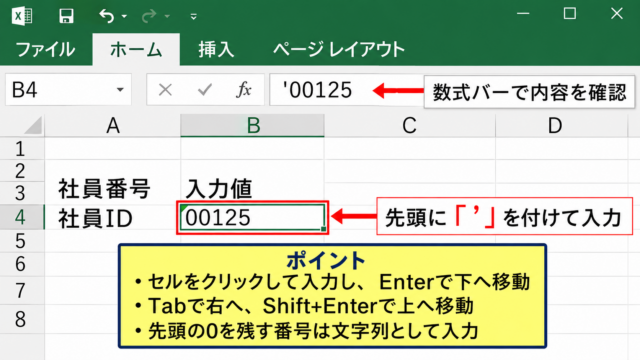
Task: Save the workbook with floppy icon
Action: pyautogui.click(x=66, y=16)
